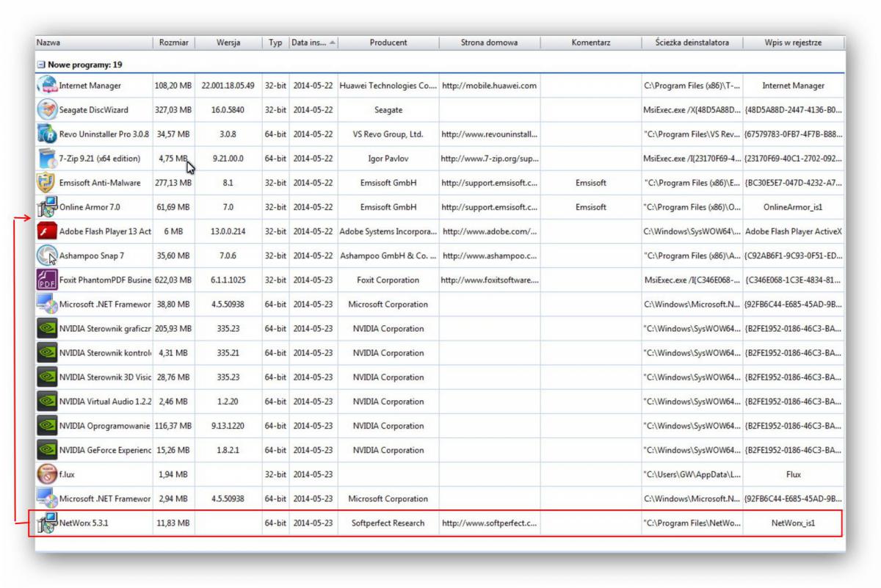Click the 16.0.5840 version cell
This screenshot has width=881, height=588.
click(228, 110)
